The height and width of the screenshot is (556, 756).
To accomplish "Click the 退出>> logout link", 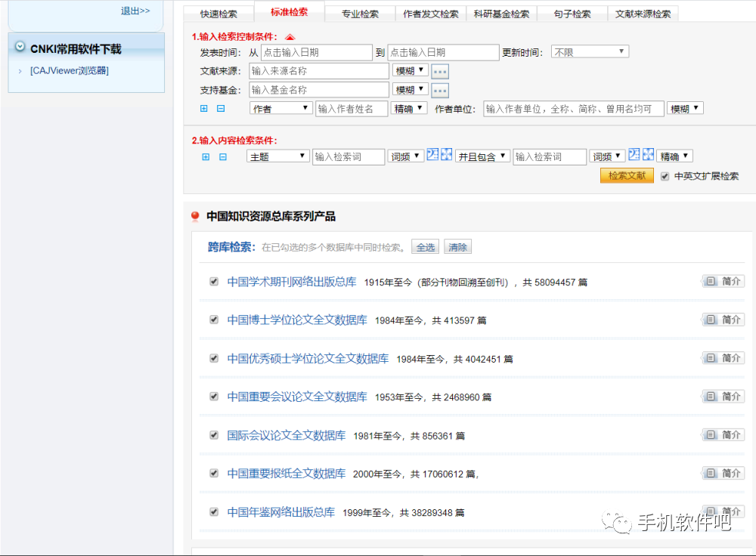I will point(135,11).
